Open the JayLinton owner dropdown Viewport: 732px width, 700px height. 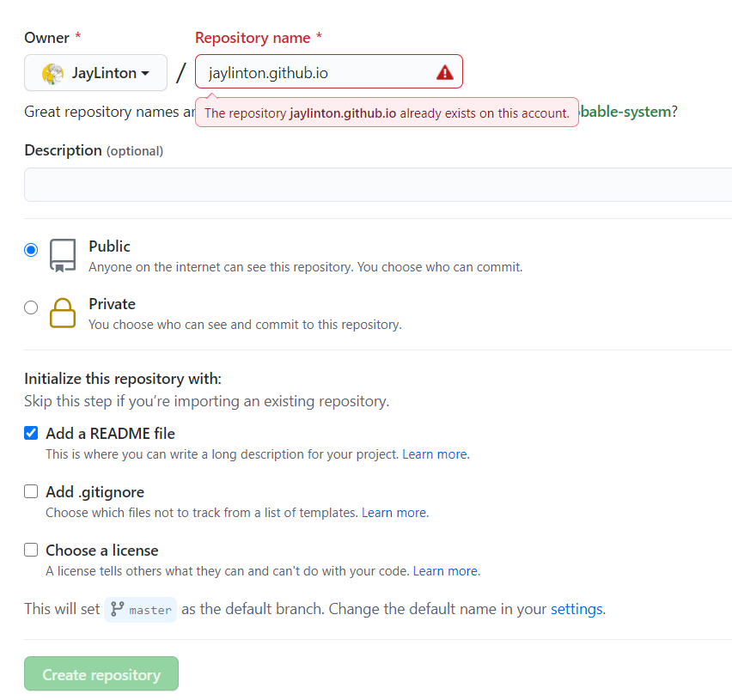pyautogui.click(x=95, y=73)
